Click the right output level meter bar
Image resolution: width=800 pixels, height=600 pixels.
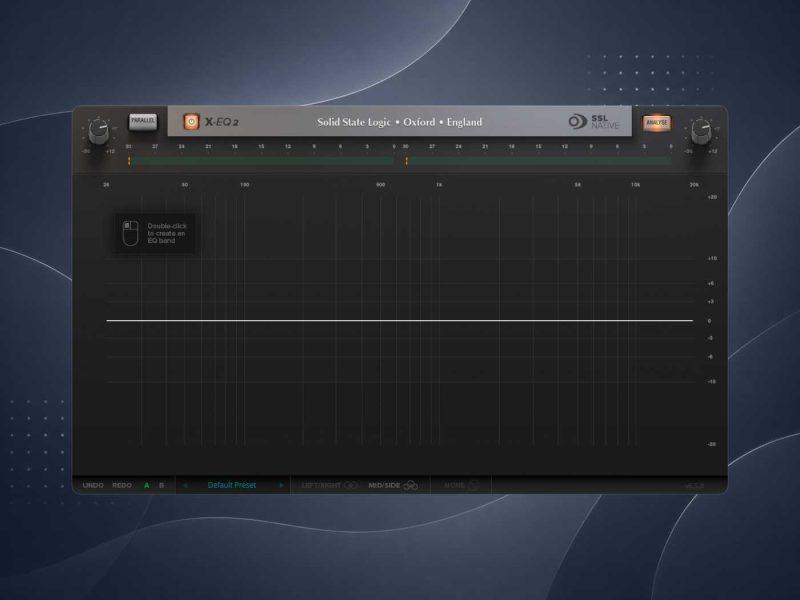point(539,161)
